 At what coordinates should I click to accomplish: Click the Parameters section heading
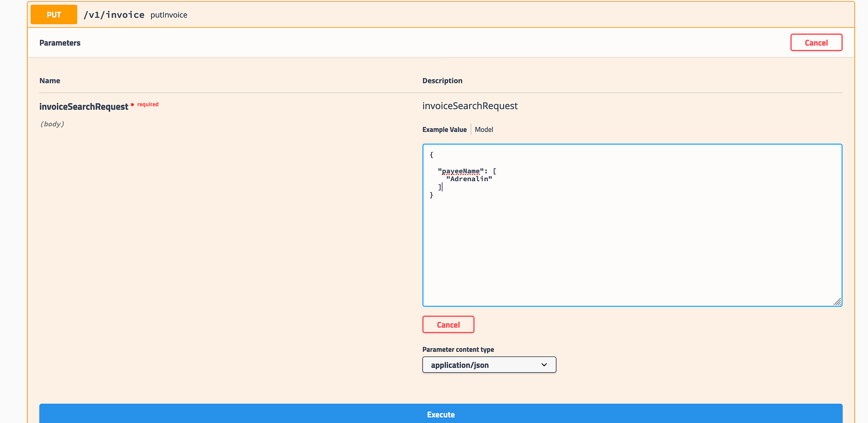[x=60, y=43]
